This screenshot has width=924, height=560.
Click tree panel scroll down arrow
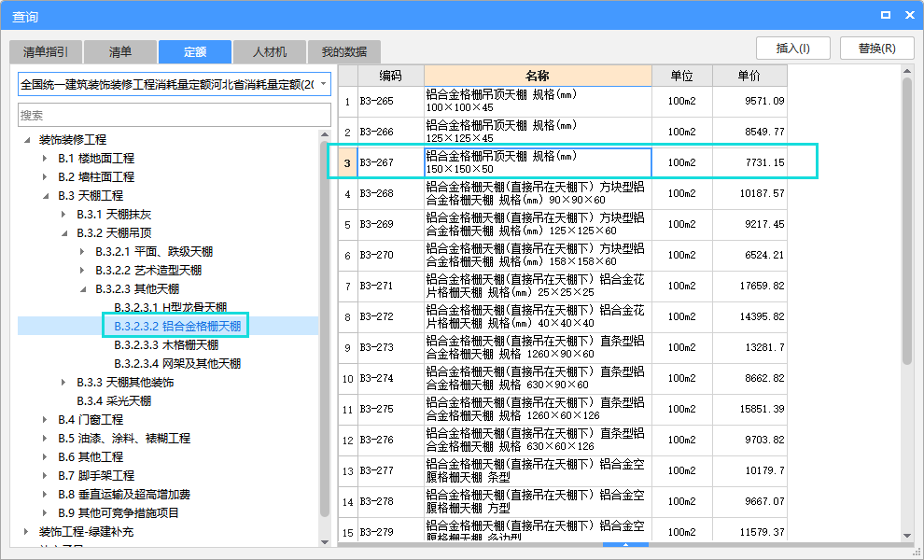(x=325, y=542)
